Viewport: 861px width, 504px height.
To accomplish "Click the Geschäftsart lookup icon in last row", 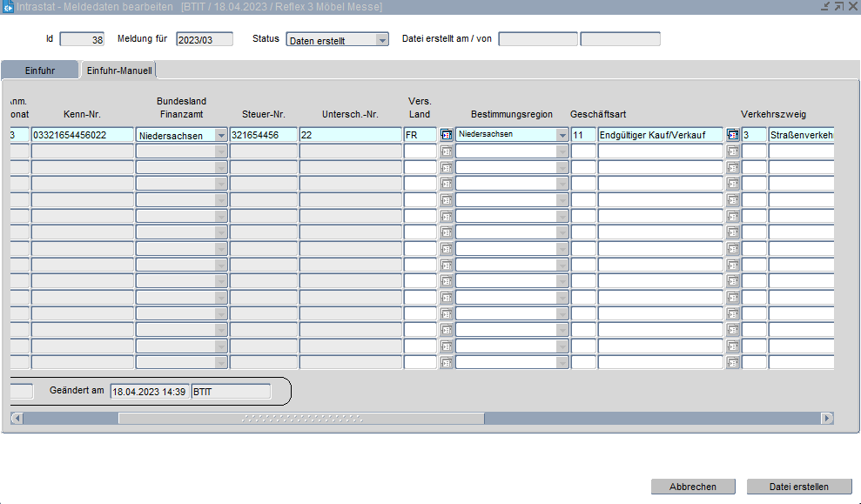I will (x=732, y=363).
